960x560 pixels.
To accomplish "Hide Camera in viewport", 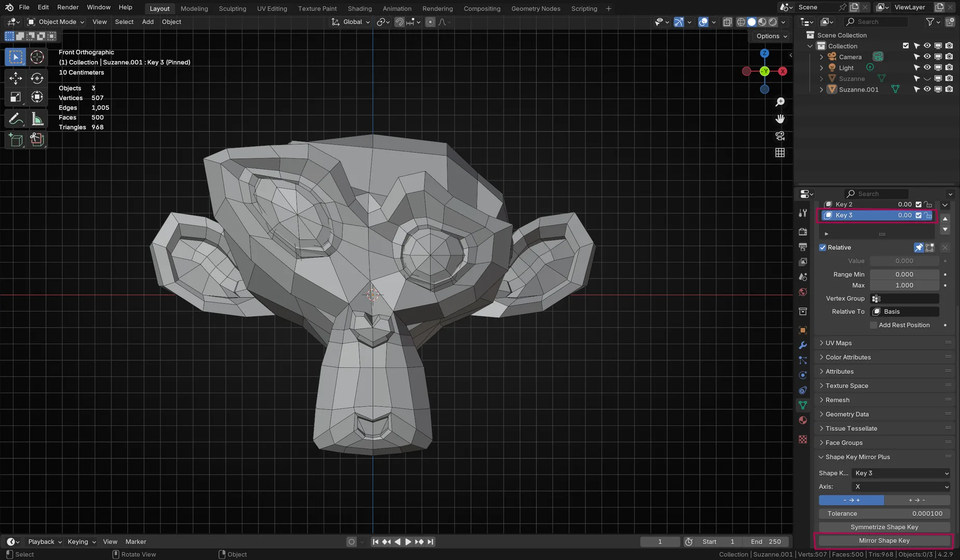I will click(927, 57).
